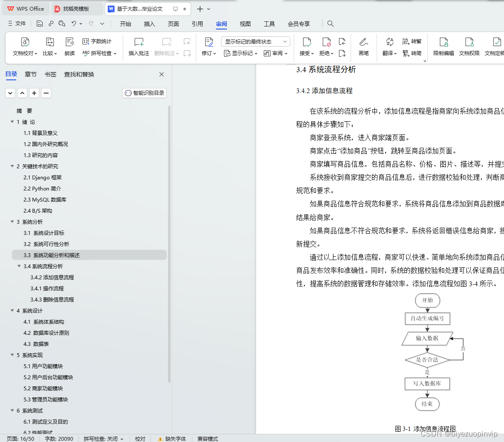Open the Undo history dropdown arrow
Image resolution: width=504 pixels, height=442 pixels.
81,23
